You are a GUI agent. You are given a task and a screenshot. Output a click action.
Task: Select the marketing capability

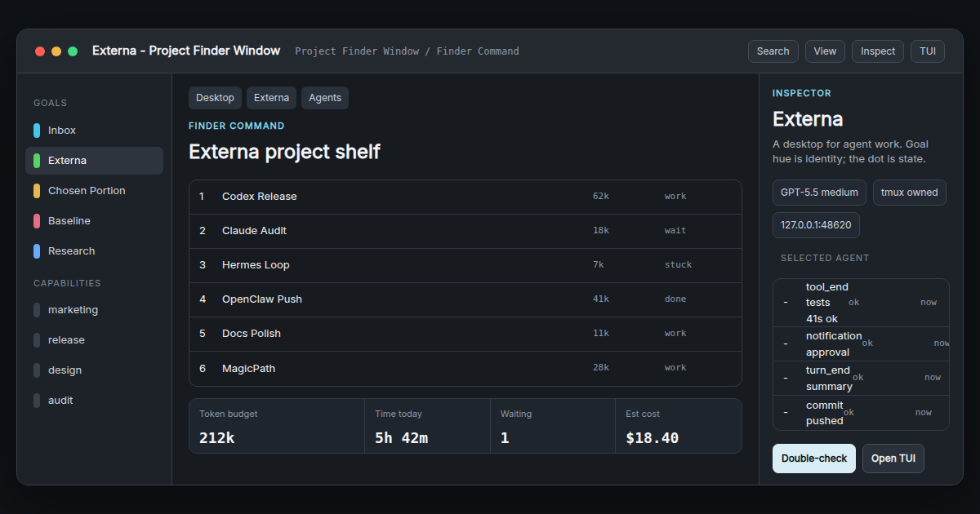94,310
